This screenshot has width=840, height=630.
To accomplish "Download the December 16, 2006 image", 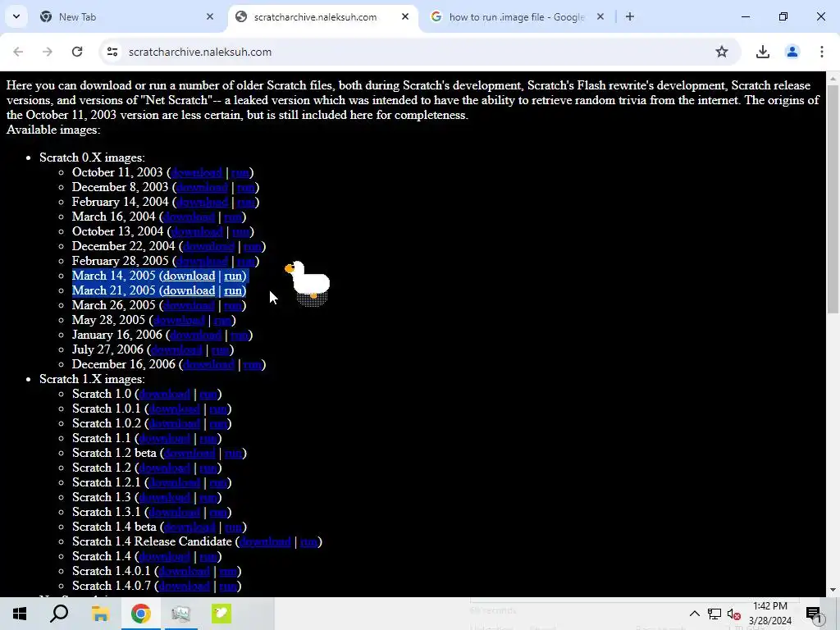I will point(208,364).
